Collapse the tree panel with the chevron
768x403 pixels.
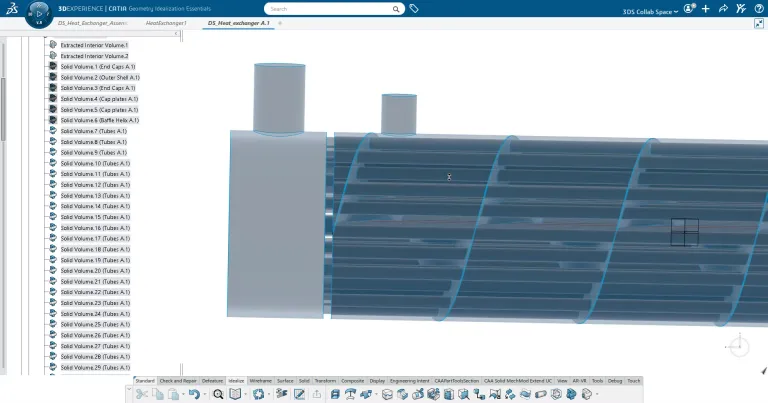click(x=176, y=33)
